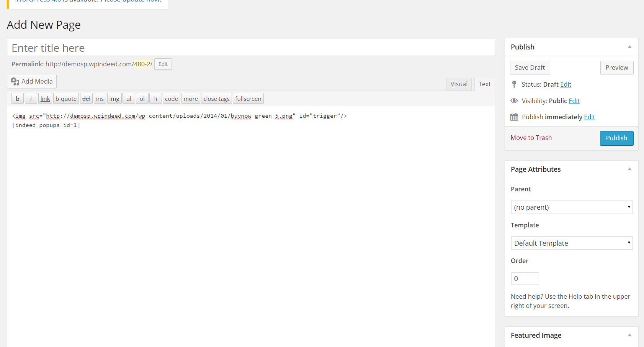Viewport: 644px width, 347px height.
Task: Insert an image with the img button
Action: (114, 99)
